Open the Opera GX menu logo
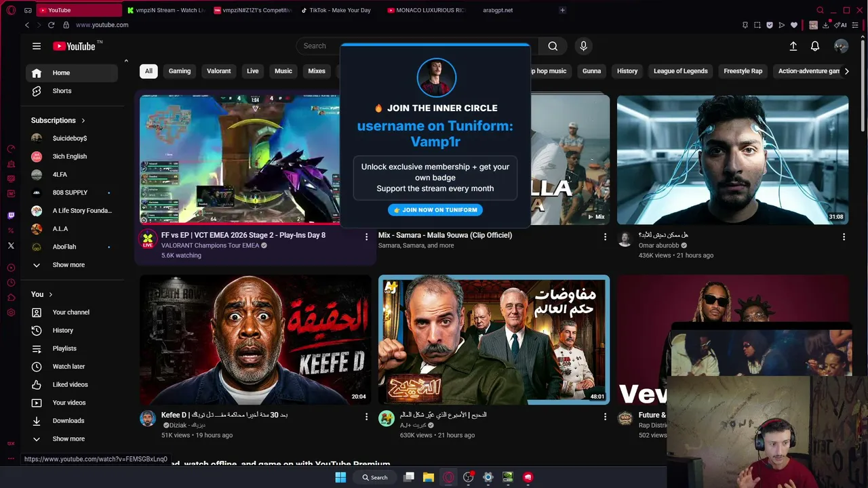Image resolution: width=868 pixels, height=488 pixels. tap(11, 10)
